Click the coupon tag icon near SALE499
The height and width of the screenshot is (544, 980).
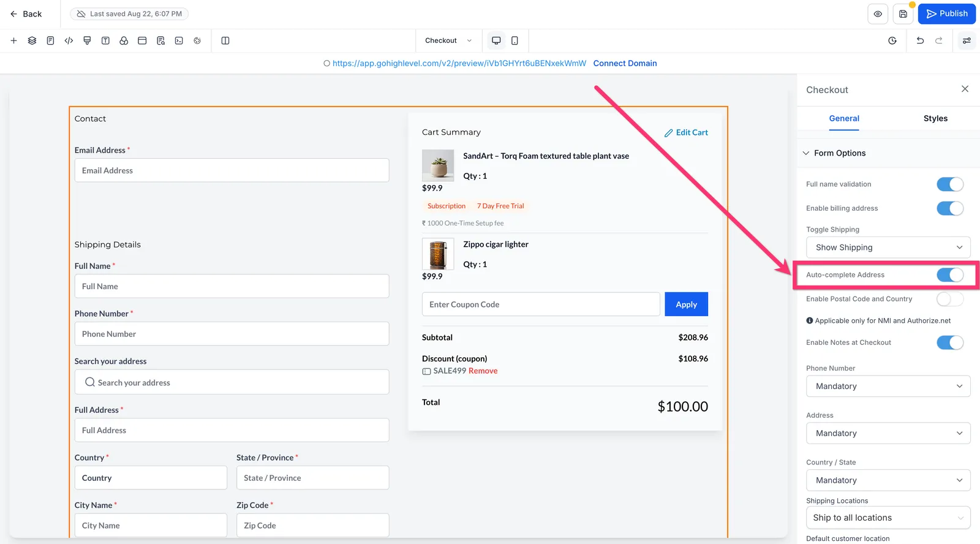(426, 371)
